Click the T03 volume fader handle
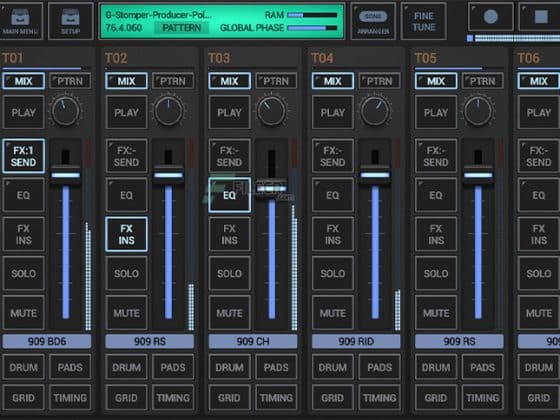Screen dimensions: 560x420 (x=271, y=188)
